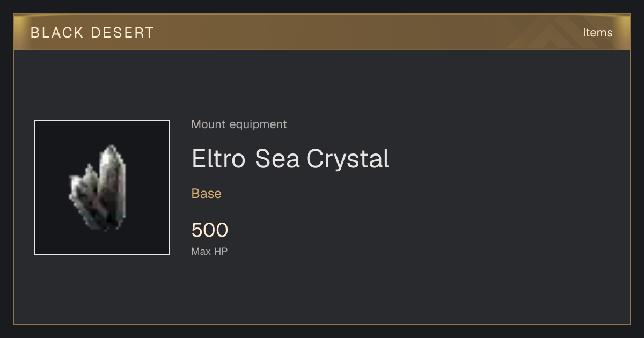Click the white frame around crystal image
The height and width of the screenshot is (338, 644).
pyautogui.click(x=102, y=187)
